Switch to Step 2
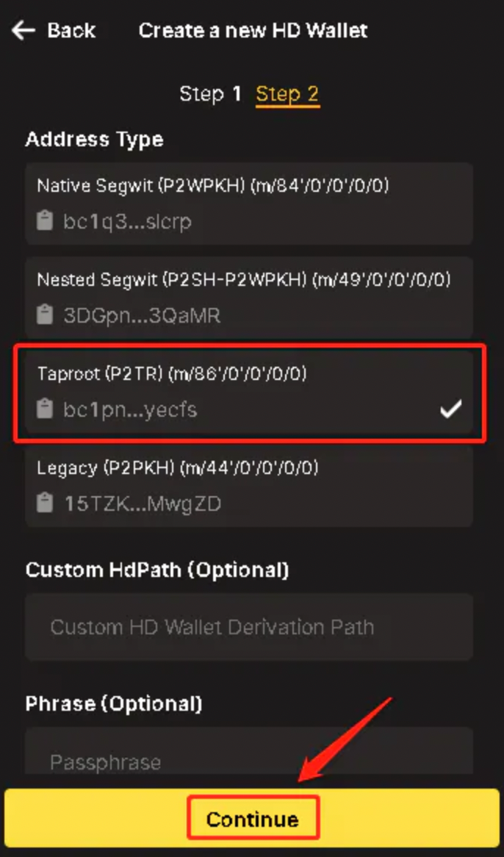Screen dimensions: 504x857 (x=287, y=93)
